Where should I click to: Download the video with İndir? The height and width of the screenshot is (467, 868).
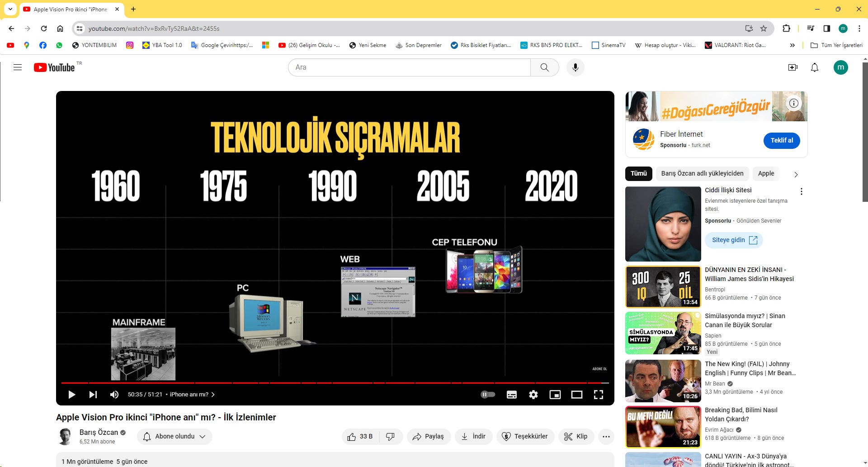click(473, 437)
